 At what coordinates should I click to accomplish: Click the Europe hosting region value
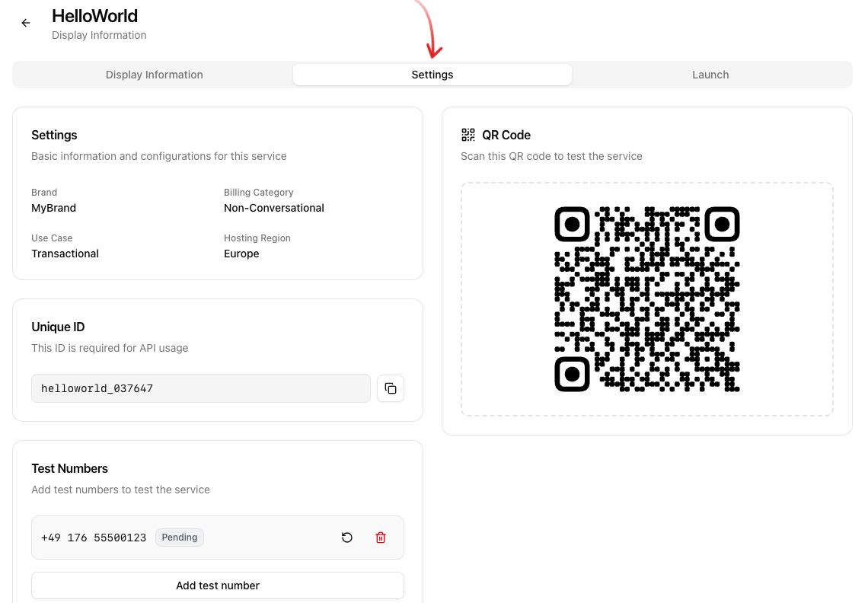click(241, 254)
